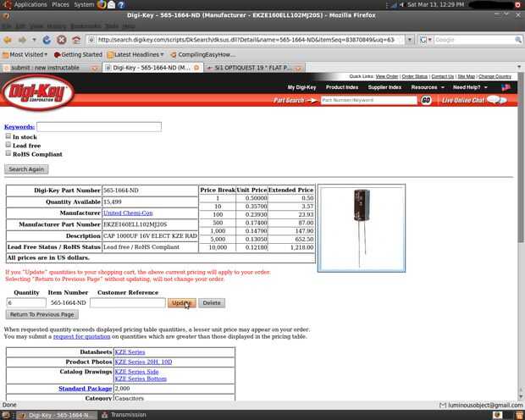Toggle the RoHS Compliant checkbox

(x=8, y=153)
